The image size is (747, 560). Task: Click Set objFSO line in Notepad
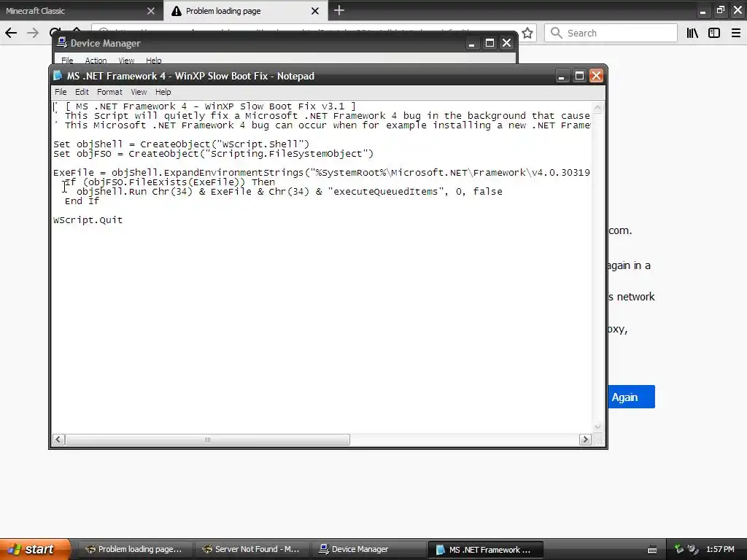[214, 153]
